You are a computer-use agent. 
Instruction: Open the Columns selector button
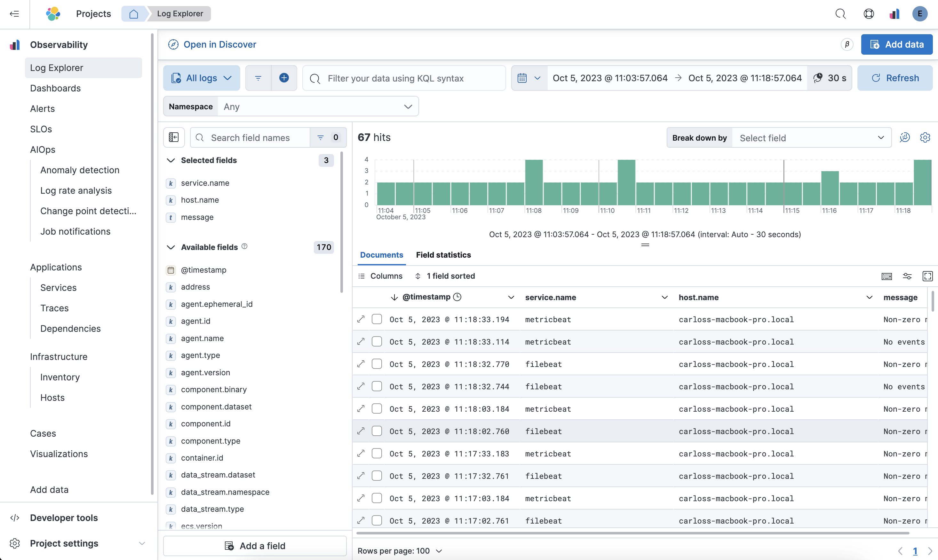[380, 276]
